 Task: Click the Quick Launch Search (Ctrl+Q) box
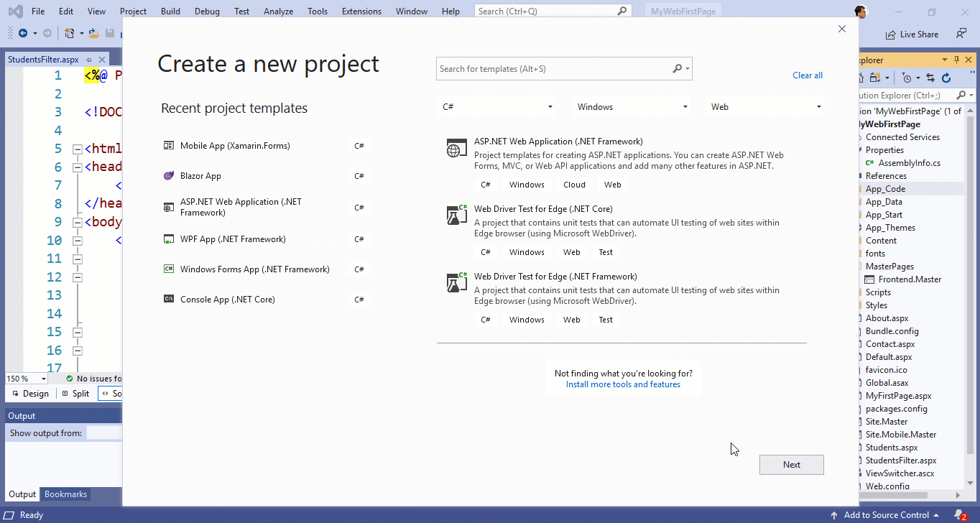point(553,11)
